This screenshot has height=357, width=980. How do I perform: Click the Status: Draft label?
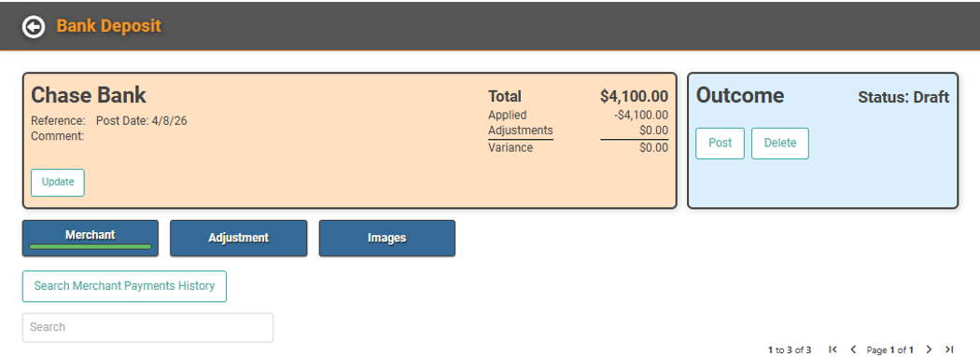[903, 97]
